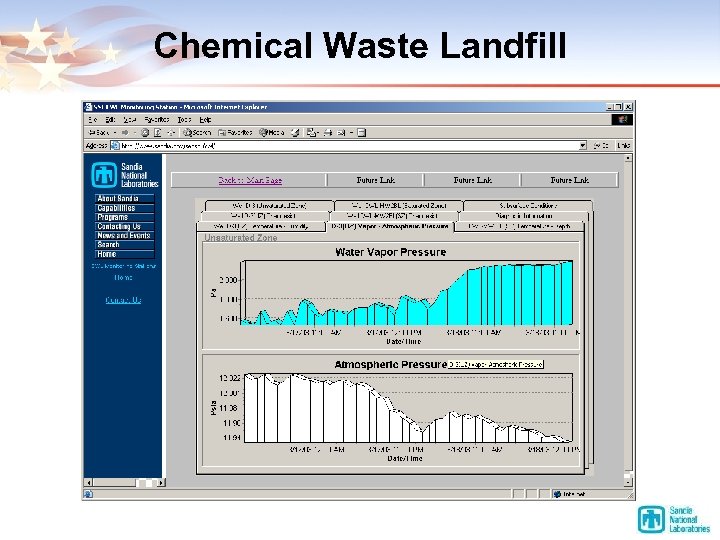Open the Favorites pane from the toolbar
This screenshot has height=540, width=720.
click(x=235, y=133)
